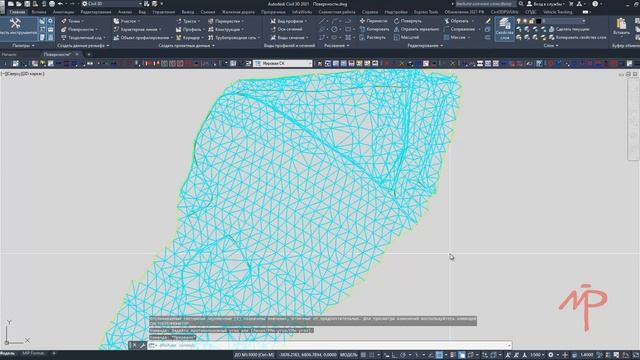
Task: Click the Растянуть (Stretch) tool
Action: (372, 38)
